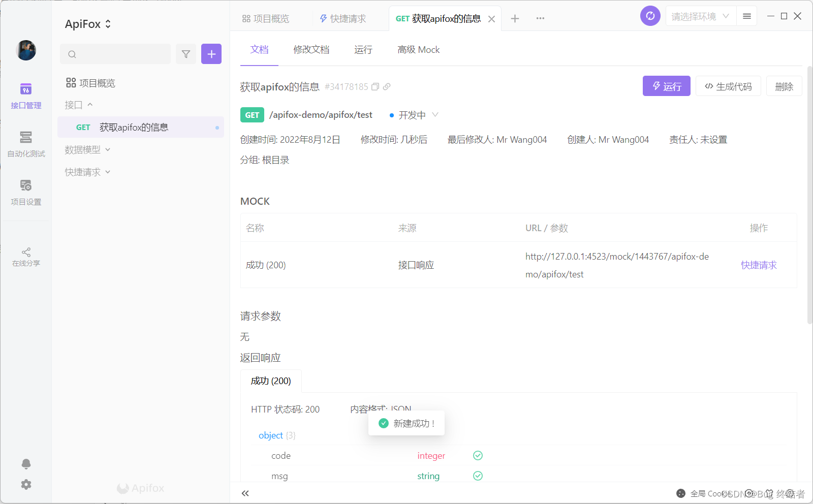Select the 修改文档 sub tab
The height and width of the screenshot is (504, 813).
[311, 50]
